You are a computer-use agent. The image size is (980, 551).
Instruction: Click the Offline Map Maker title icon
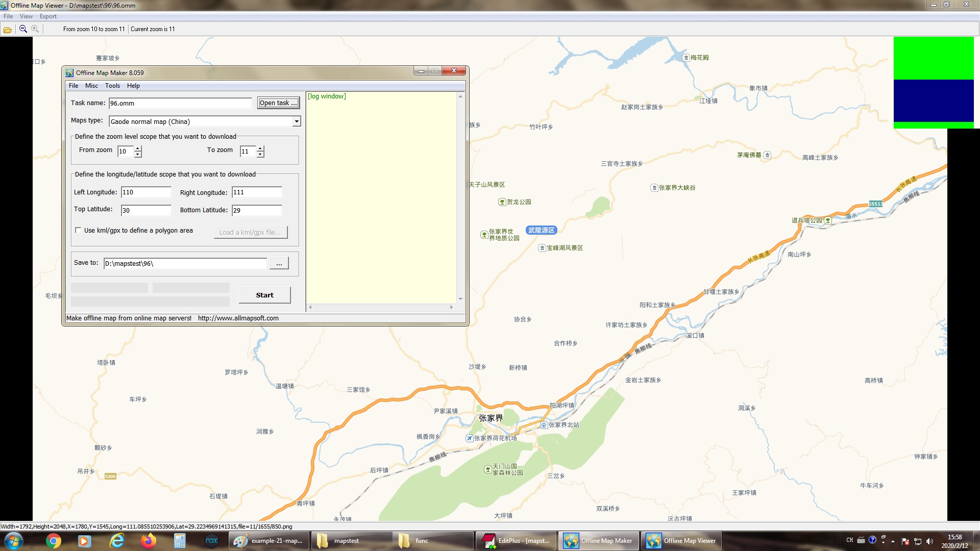pos(69,73)
